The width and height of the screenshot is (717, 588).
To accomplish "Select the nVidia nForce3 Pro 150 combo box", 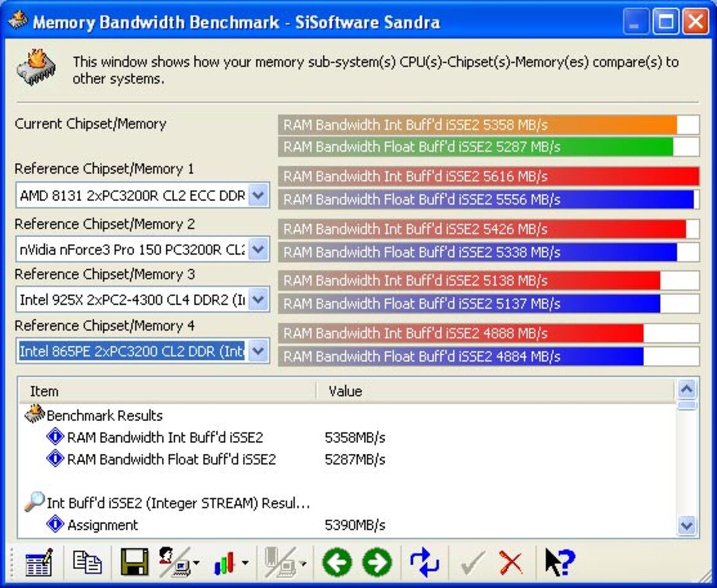I will tap(143, 250).
